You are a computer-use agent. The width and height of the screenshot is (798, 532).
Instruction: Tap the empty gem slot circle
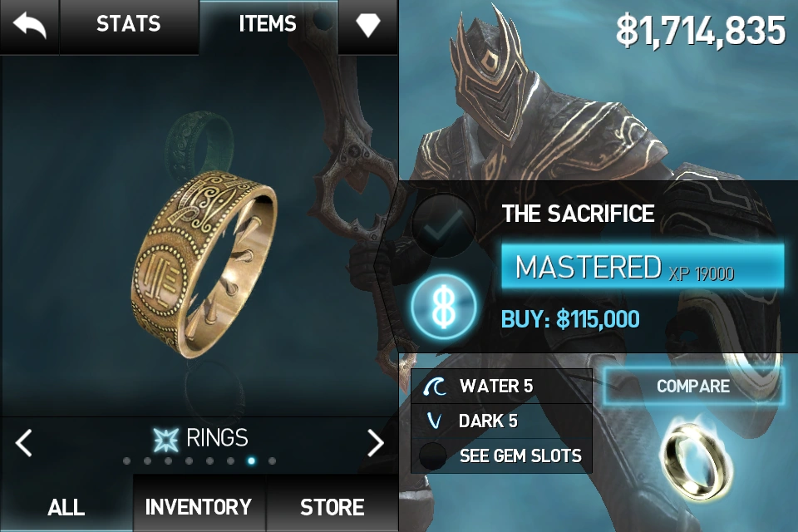pos(433,456)
